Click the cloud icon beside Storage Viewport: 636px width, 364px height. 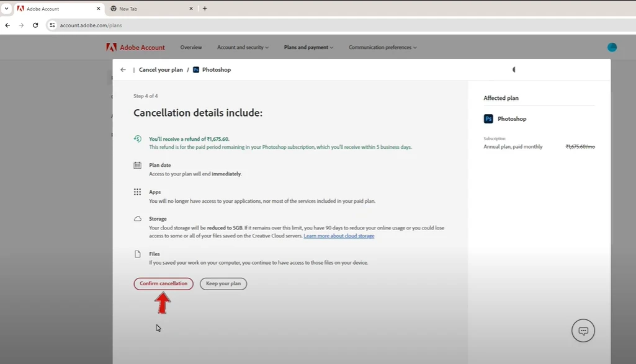[138, 219]
